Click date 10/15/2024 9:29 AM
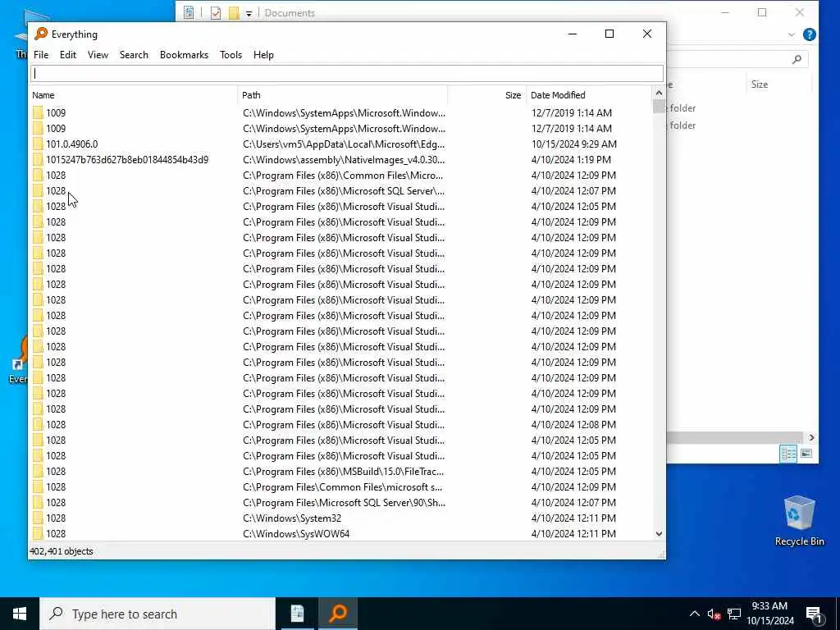 (573, 144)
